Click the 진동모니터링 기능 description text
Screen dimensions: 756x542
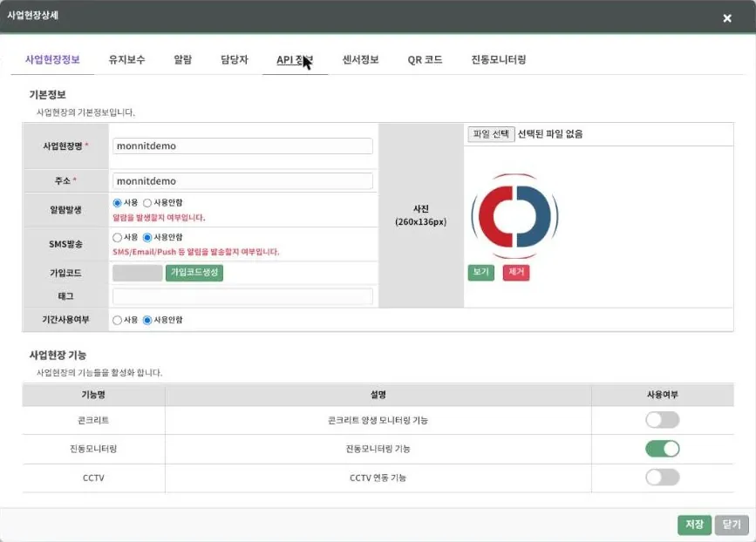pos(378,449)
